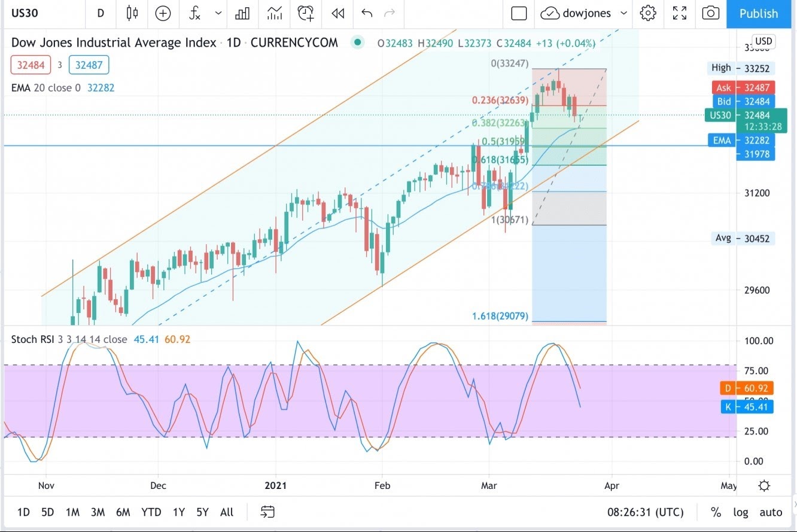
Task: Select the 0.236(32639) Fibonacci level label
Action: coord(500,101)
